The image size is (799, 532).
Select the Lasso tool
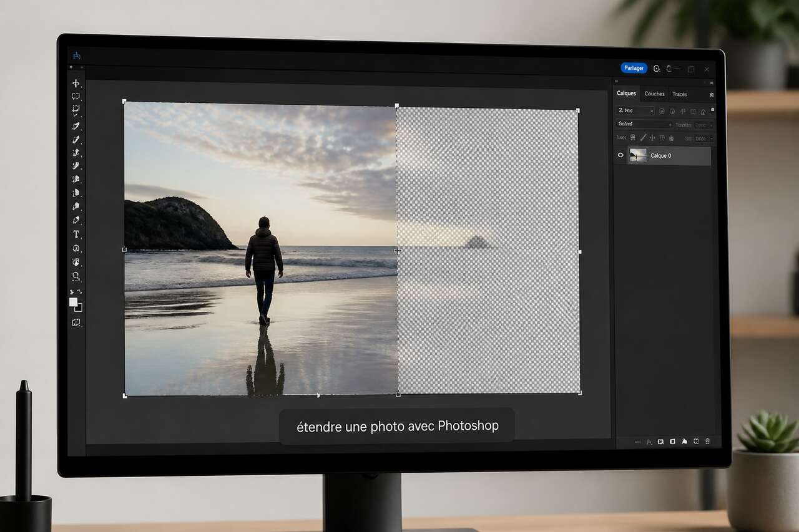click(x=76, y=110)
